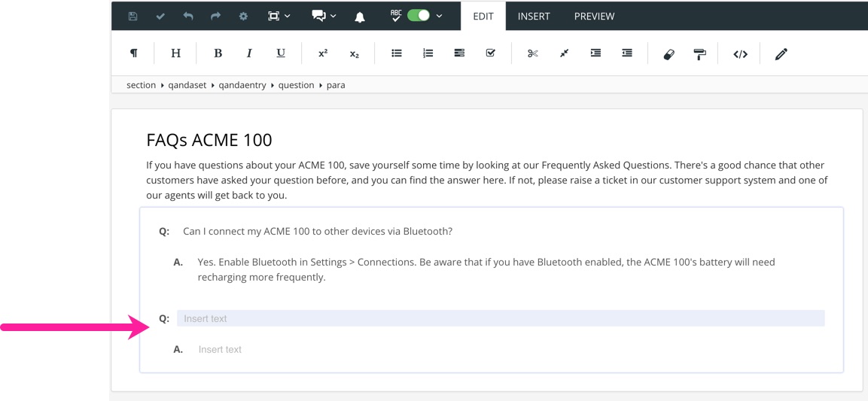
Task: Expand the spell check options arrow
Action: pos(440,16)
